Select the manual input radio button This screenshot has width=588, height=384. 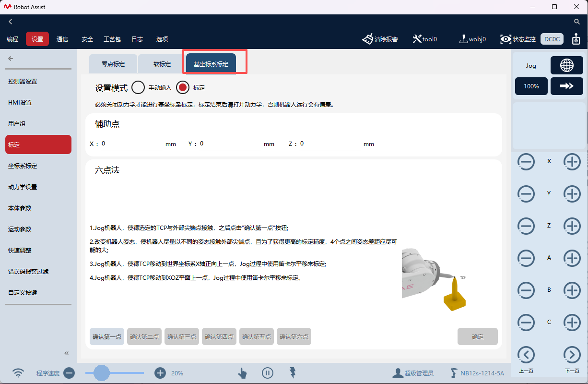pyautogui.click(x=138, y=88)
